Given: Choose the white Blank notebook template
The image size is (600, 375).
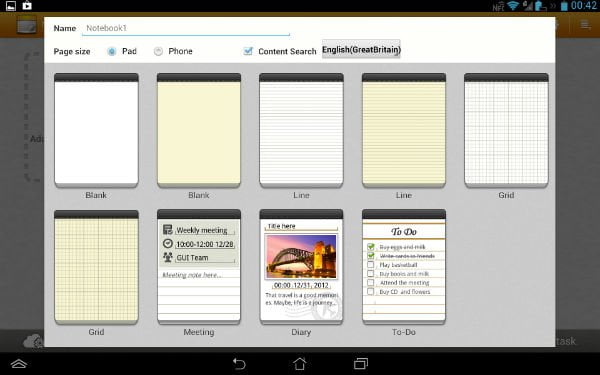Looking at the screenshot, I should 96,130.
